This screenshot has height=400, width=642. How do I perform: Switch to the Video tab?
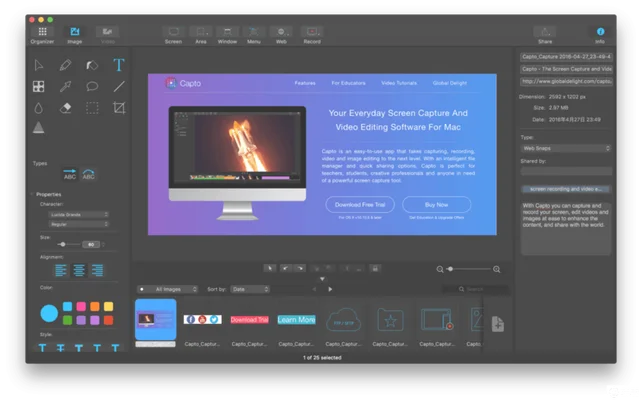coord(107,35)
